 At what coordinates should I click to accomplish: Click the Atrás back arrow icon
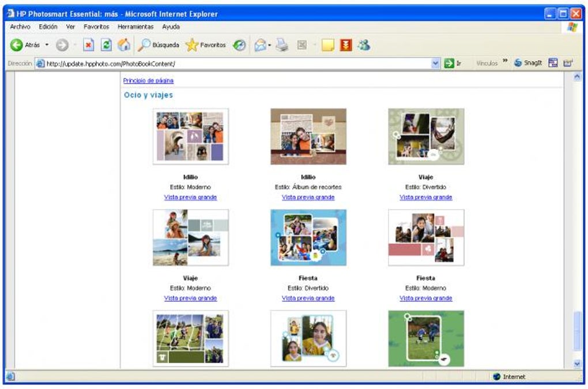coord(16,45)
